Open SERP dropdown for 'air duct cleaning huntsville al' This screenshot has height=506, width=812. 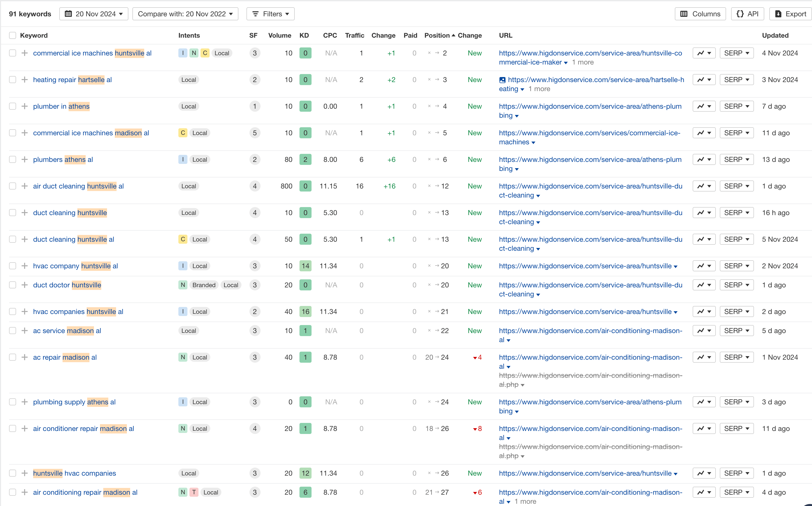(x=737, y=186)
